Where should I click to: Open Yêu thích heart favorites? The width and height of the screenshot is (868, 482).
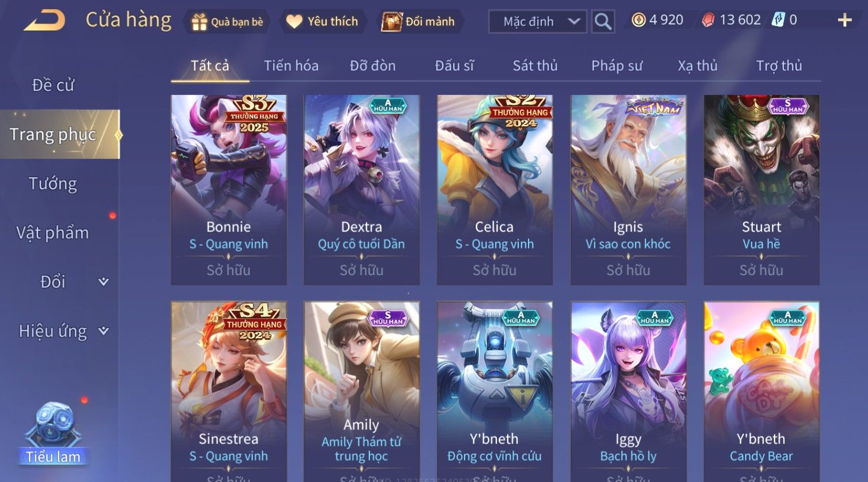(294, 22)
